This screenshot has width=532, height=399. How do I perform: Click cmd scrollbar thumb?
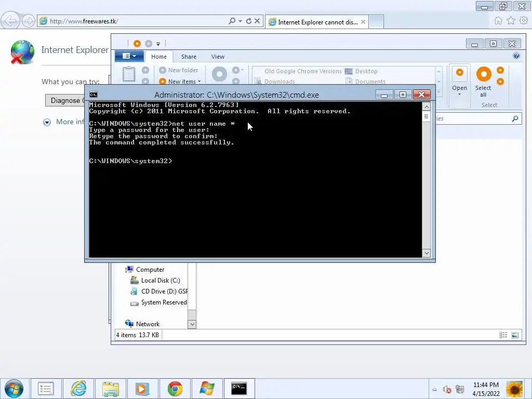[x=427, y=116]
